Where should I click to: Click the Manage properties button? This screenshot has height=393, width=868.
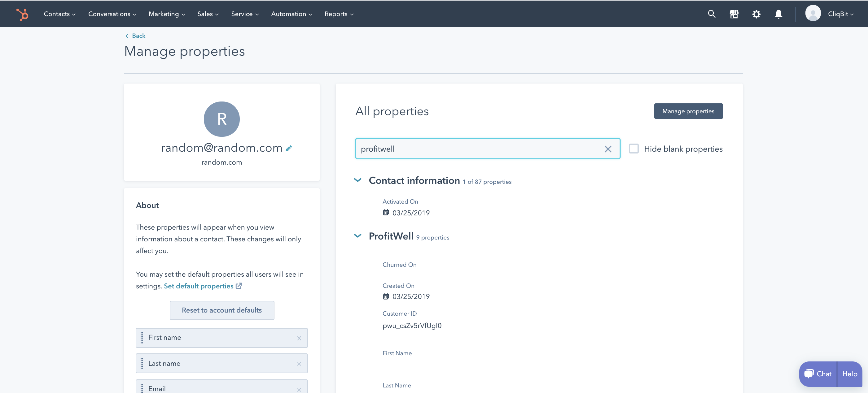click(x=688, y=111)
